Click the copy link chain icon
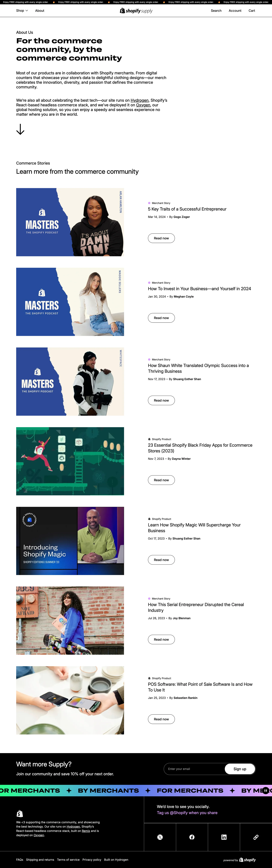 click(256, 837)
